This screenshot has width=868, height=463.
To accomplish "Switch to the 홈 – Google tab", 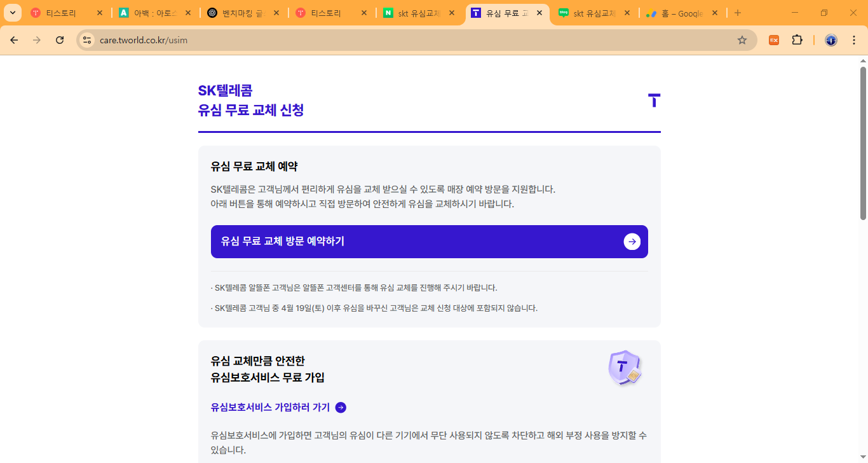I will point(683,13).
